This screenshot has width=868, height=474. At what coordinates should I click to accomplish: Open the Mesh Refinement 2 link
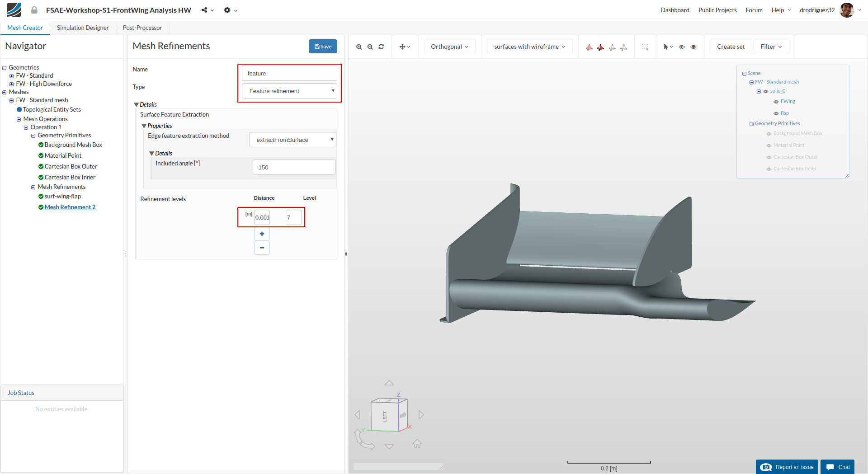(x=70, y=207)
